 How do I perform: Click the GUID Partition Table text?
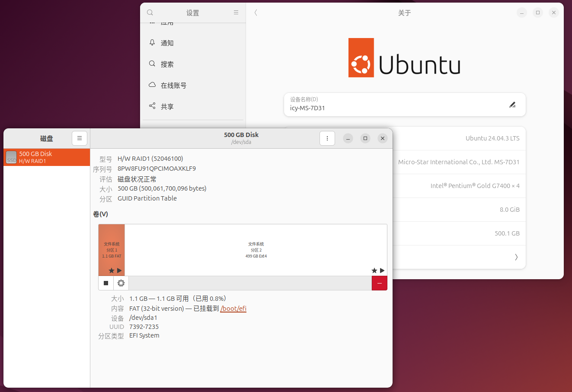[147, 198]
